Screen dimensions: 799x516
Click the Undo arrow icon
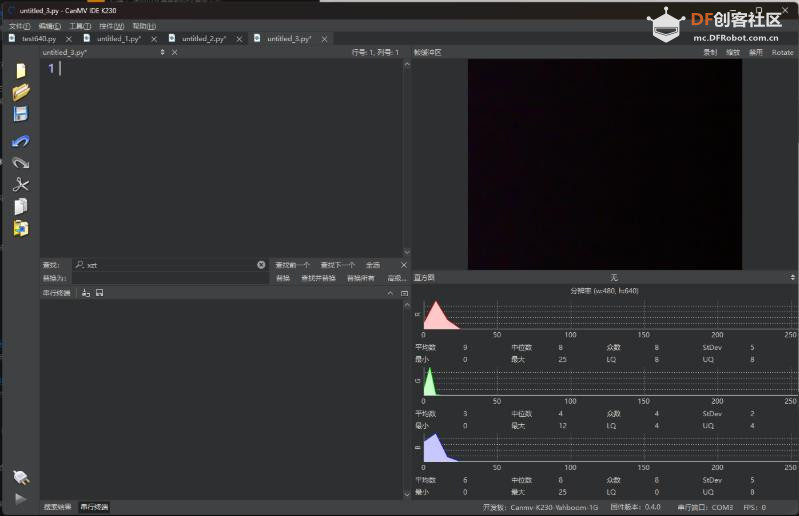tap(21, 141)
